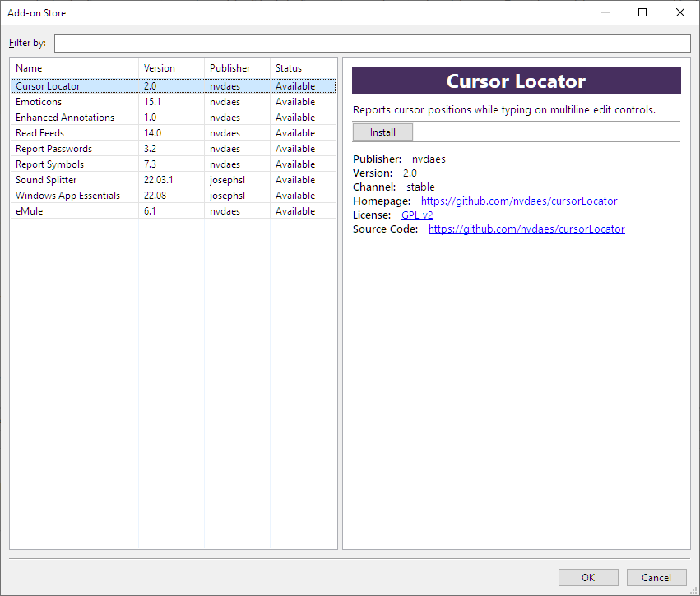Open the GPL v2 license link
Screen dimensions: 700x596
pos(417,215)
